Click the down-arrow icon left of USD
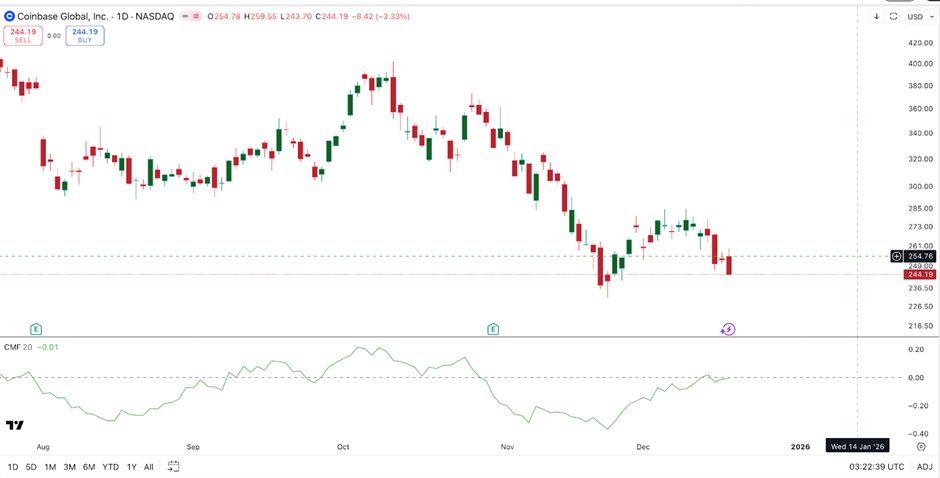Screen dimensions: 940x478 876,16
